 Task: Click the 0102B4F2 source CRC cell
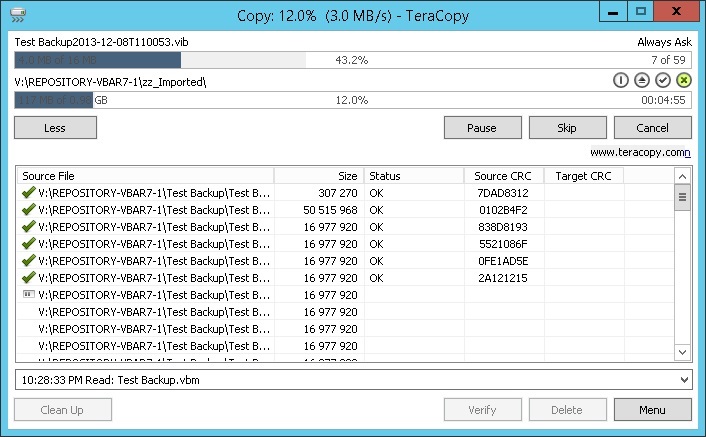[x=503, y=210]
